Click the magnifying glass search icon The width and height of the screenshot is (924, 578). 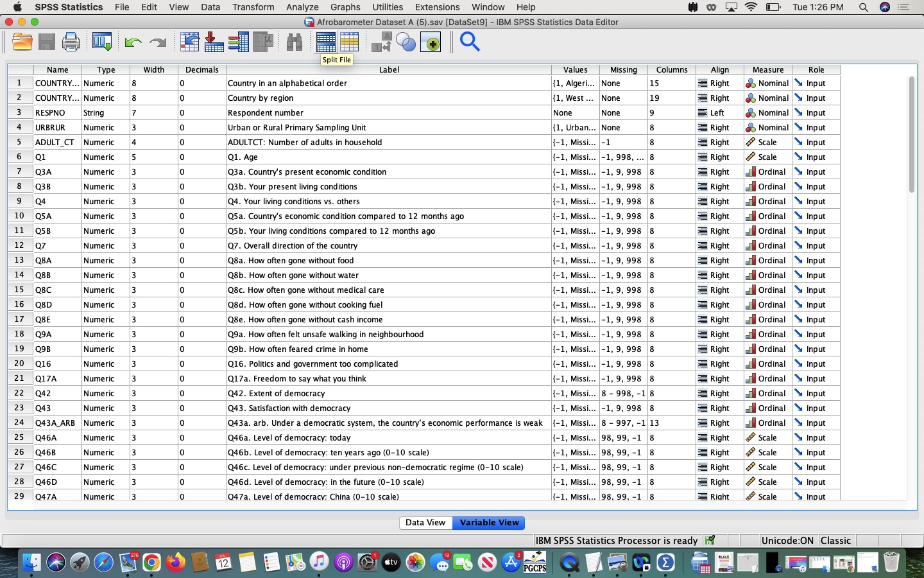pos(470,42)
